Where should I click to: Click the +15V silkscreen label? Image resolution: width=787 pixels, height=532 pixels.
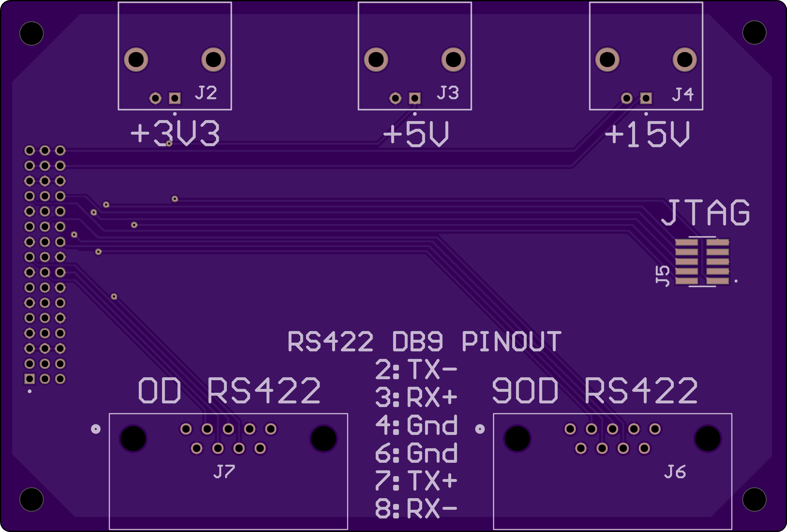(647, 134)
